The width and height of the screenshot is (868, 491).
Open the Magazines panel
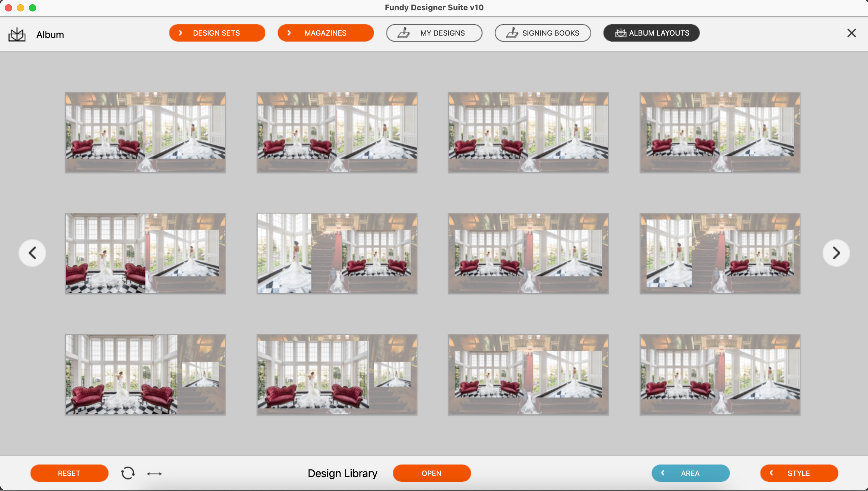pos(325,33)
